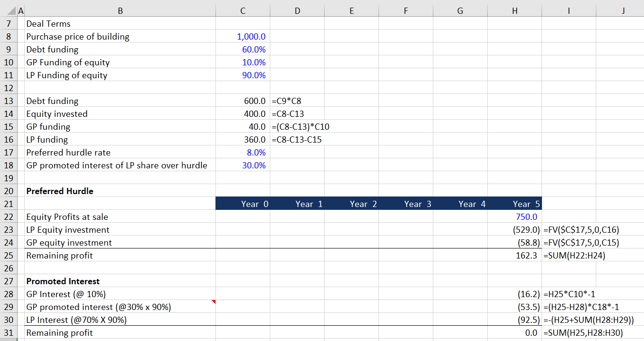
Task: Select row 21 header
Action: point(10,204)
